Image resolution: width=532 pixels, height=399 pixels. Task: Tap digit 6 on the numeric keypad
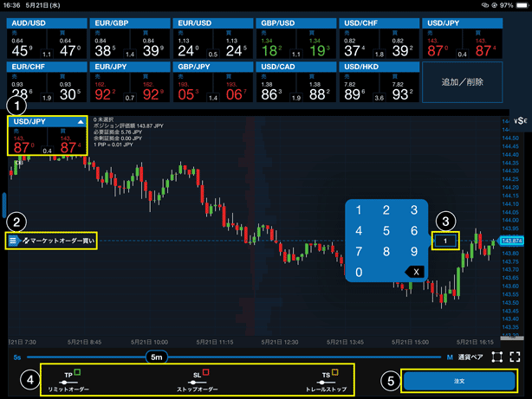[x=414, y=231]
